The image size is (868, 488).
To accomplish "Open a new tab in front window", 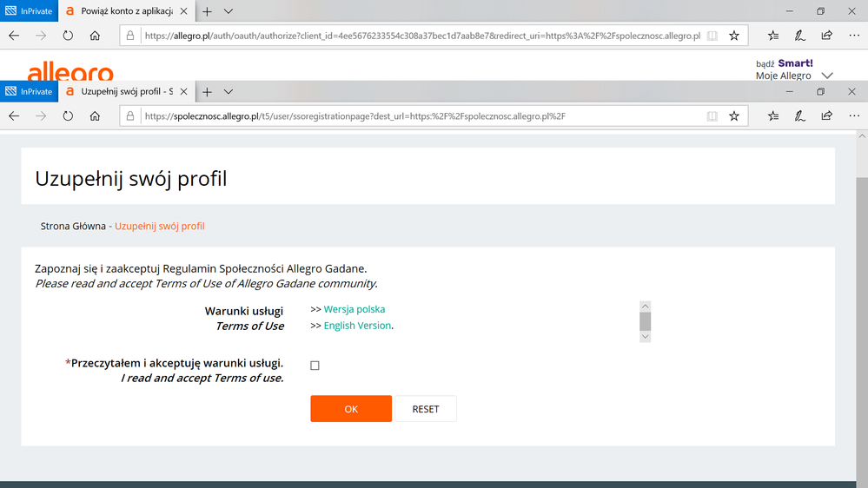I will [207, 91].
